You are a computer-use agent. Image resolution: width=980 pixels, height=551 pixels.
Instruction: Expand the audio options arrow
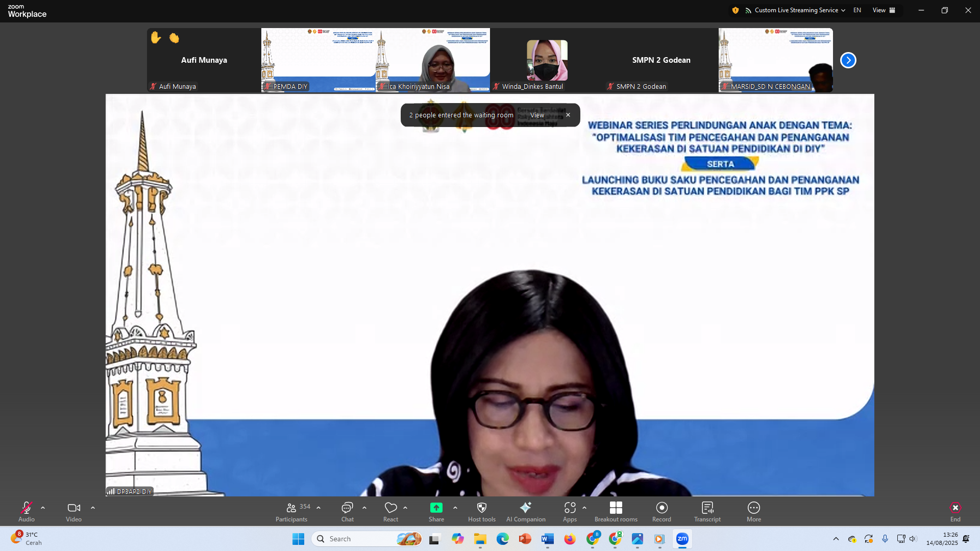(x=43, y=508)
